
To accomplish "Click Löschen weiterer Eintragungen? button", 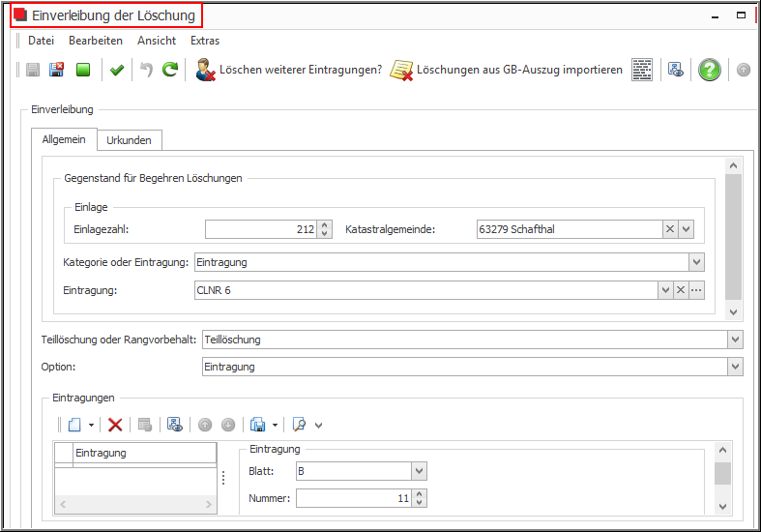I will tap(289, 70).
